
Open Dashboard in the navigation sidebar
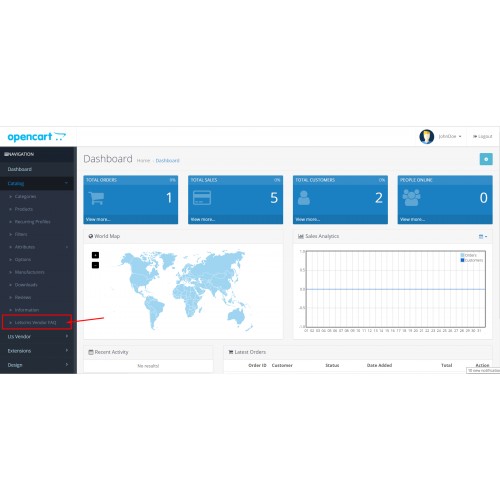pos(38,169)
